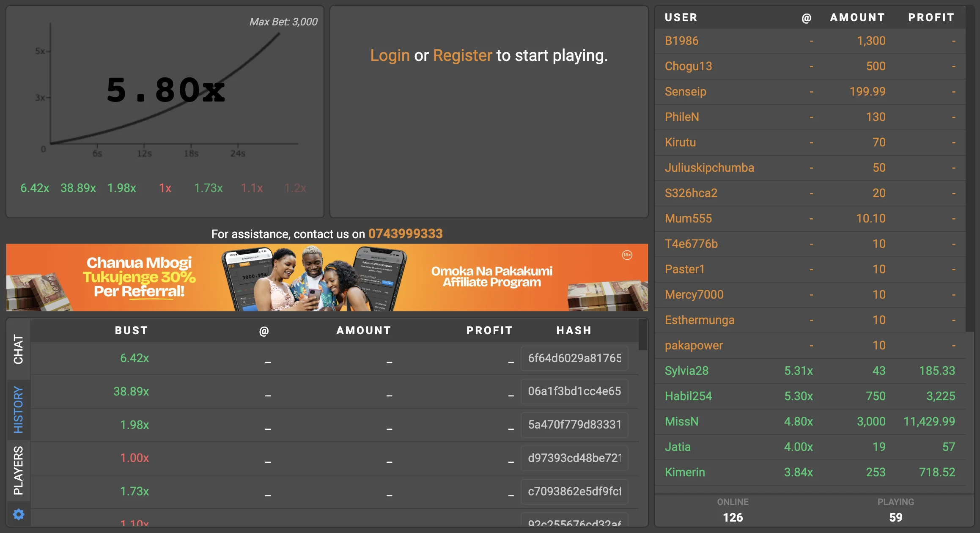Click the Login link
The width and height of the screenshot is (980, 533).
click(390, 55)
